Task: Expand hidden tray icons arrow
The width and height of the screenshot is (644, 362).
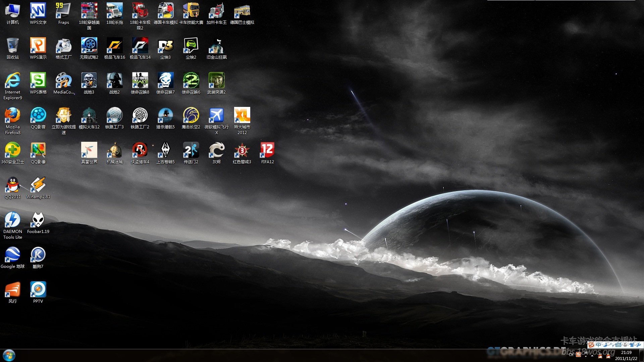Action: click(x=592, y=356)
